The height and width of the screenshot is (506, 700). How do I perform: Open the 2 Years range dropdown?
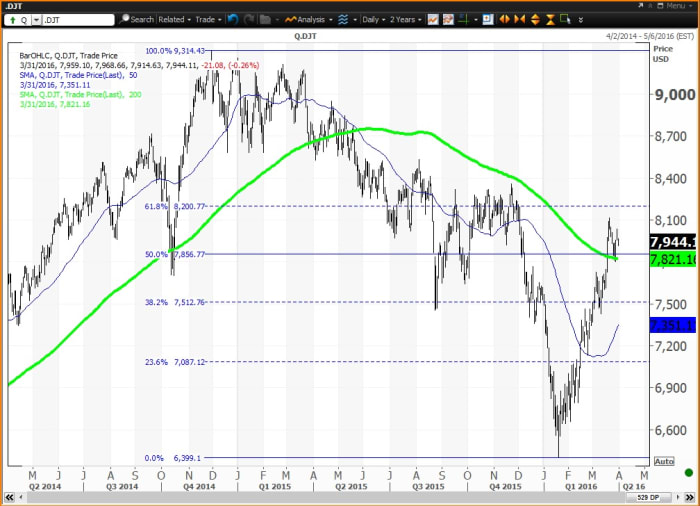[405, 20]
